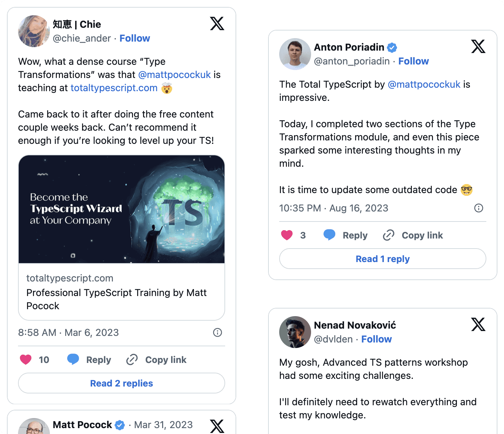504x434 pixels.
Task: Click the X logo on Nenad Novaković's tweet
Action: (478, 324)
